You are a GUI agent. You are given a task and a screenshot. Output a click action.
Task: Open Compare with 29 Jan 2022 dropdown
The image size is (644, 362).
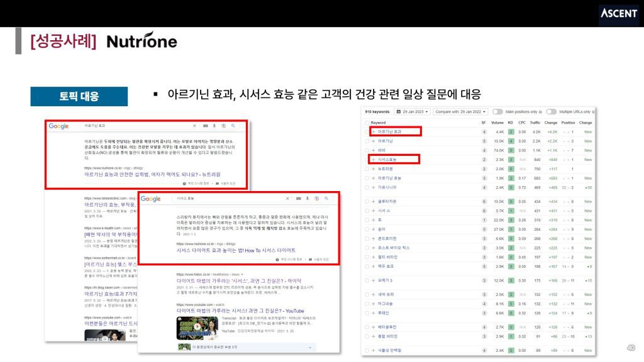point(460,112)
